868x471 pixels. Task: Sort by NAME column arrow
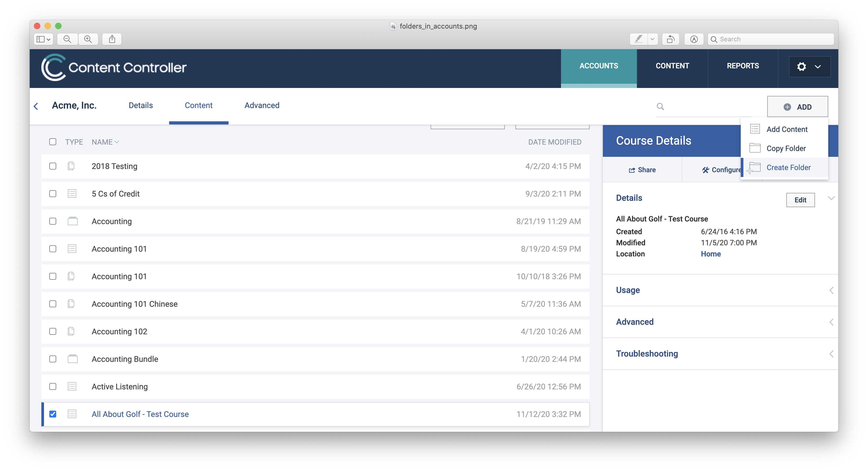tap(117, 142)
